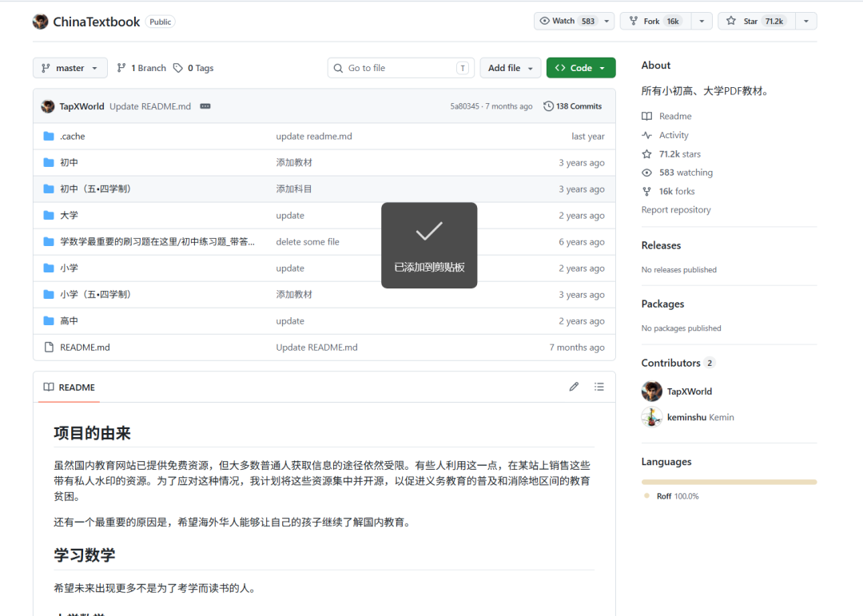Click the Activity pulse icon
The width and height of the screenshot is (863, 616).
(647, 135)
